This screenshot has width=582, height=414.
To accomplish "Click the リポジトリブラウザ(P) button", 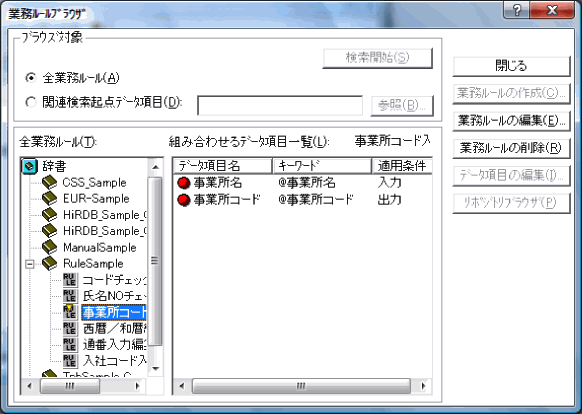I will 511,203.
